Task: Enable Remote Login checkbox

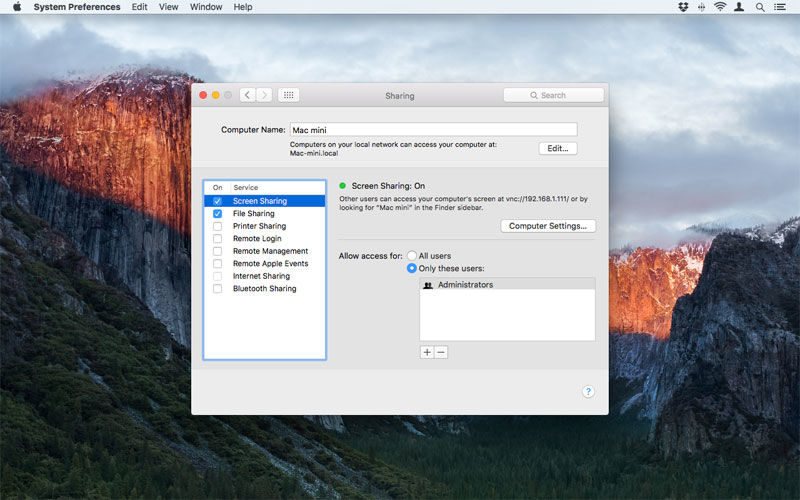Action: (217, 239)
